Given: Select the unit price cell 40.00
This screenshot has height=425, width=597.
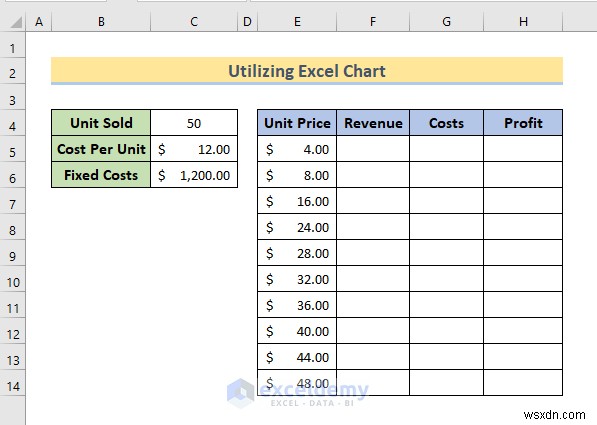Looking at the screenshot, I should tap(297, 331).
